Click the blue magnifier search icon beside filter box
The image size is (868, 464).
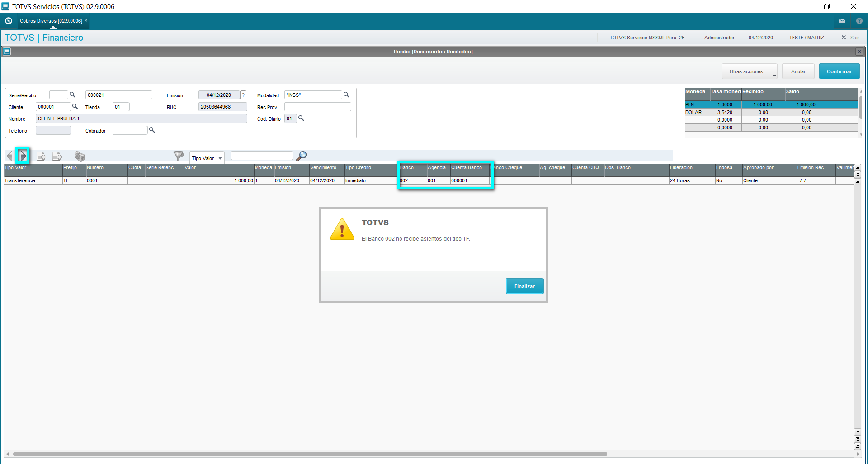click(x=301, y=156)
